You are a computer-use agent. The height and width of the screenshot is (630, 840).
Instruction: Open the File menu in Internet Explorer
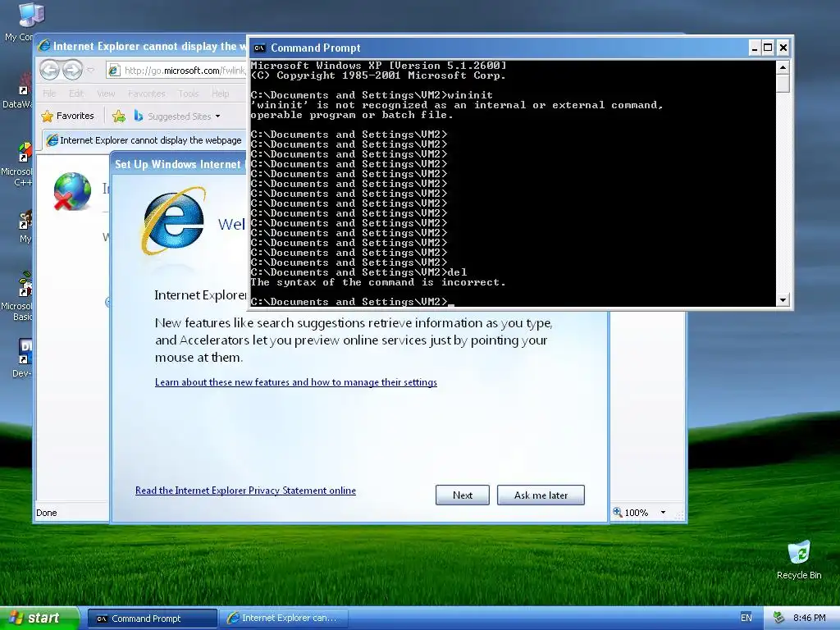pyautogui.click(x=49, y=94)
